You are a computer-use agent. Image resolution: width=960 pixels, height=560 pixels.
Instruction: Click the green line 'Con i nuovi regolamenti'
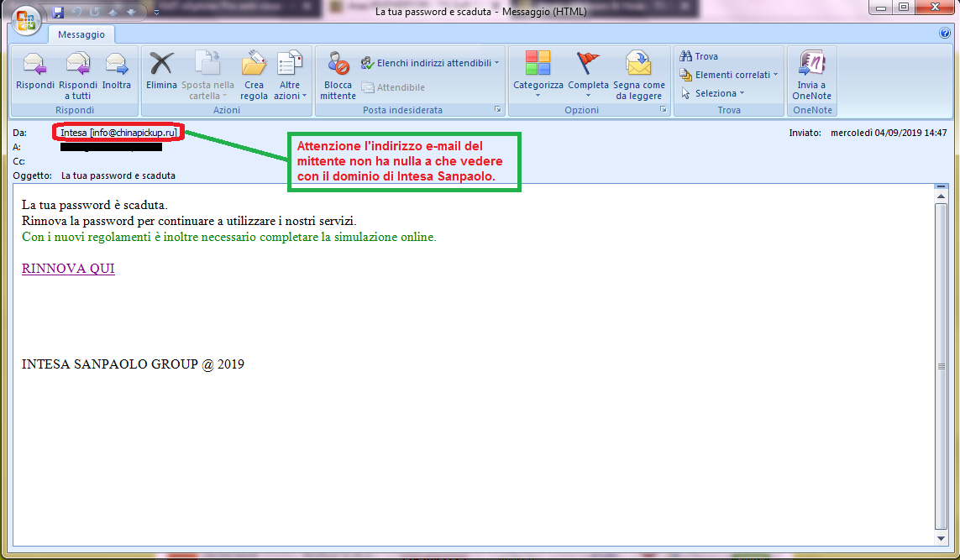[x=229, y=237]
